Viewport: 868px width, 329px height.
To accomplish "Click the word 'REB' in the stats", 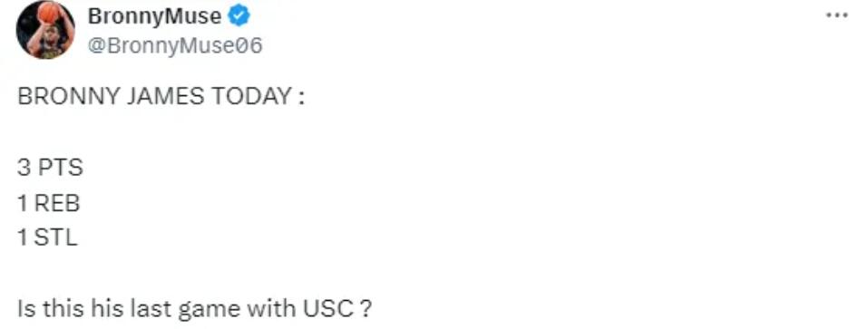I will [57, 203].
